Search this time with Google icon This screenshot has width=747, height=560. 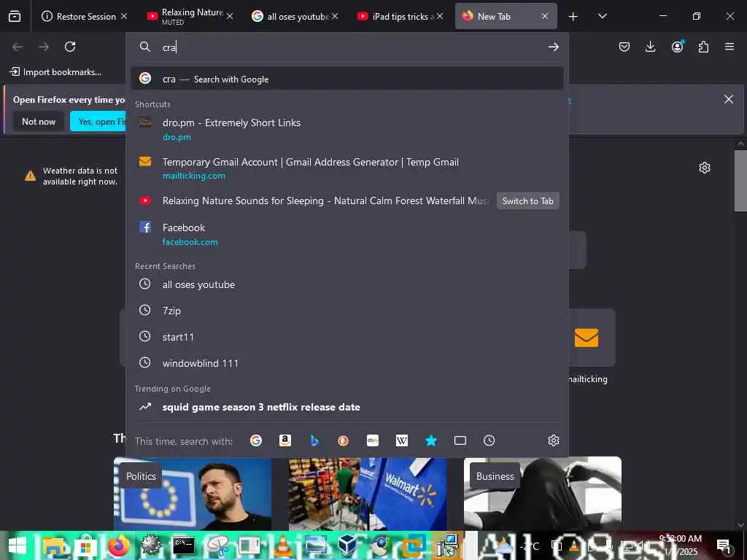pyautogui.click(x=256, y=440)
